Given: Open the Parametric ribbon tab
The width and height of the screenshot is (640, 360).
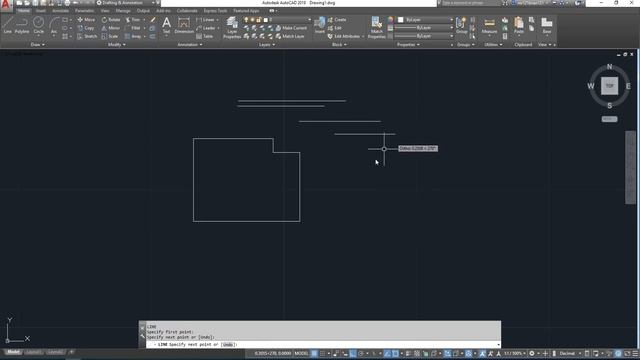Looking at the screenshot, I should tap(84, 11).
